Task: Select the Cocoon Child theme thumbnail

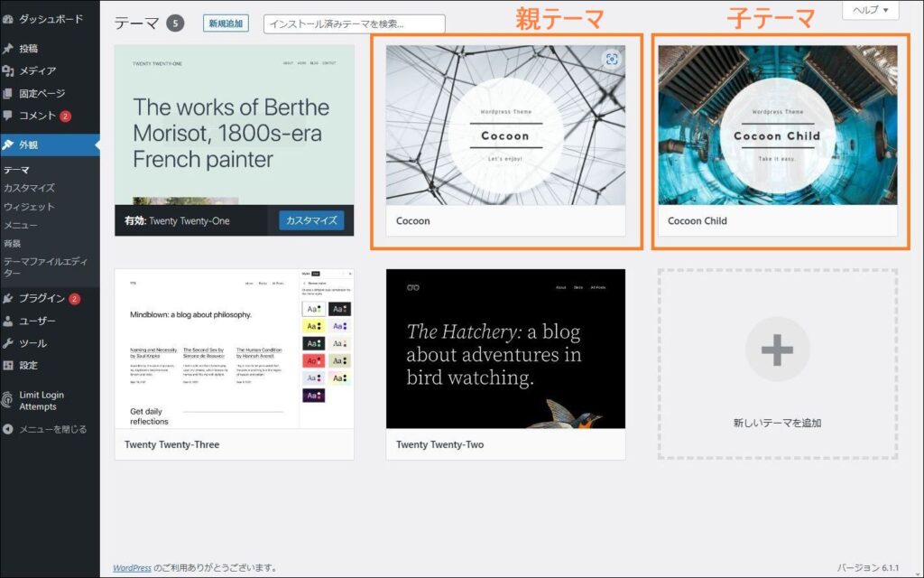Action: click(x=777, y=125)
